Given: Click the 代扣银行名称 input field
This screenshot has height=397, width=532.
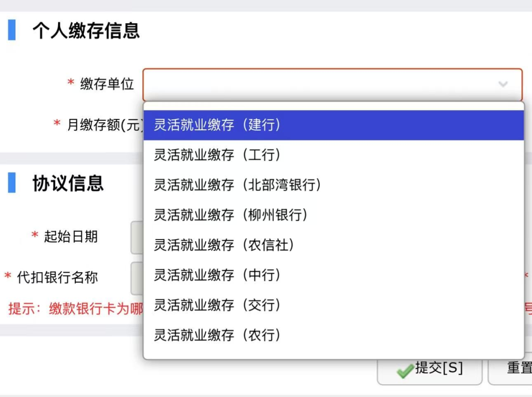Looking at the screenshot, I should click(x=138, y=278).
